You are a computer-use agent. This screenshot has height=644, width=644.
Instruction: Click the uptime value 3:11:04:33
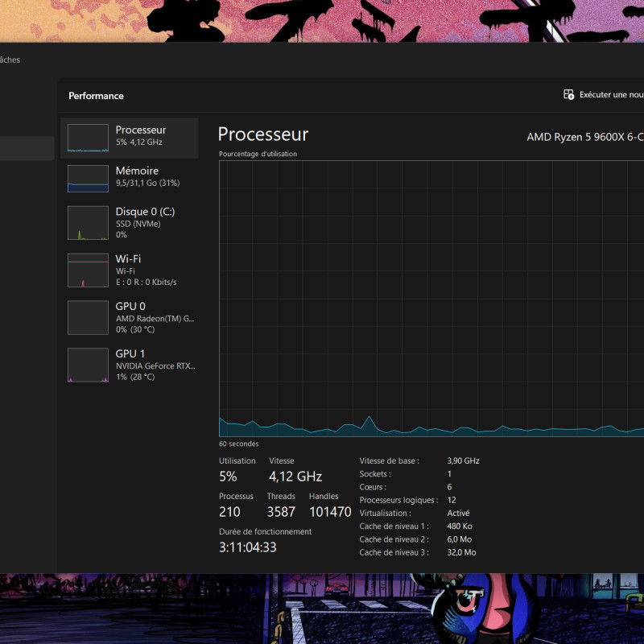pyautogui.click(x=249, y=547)
